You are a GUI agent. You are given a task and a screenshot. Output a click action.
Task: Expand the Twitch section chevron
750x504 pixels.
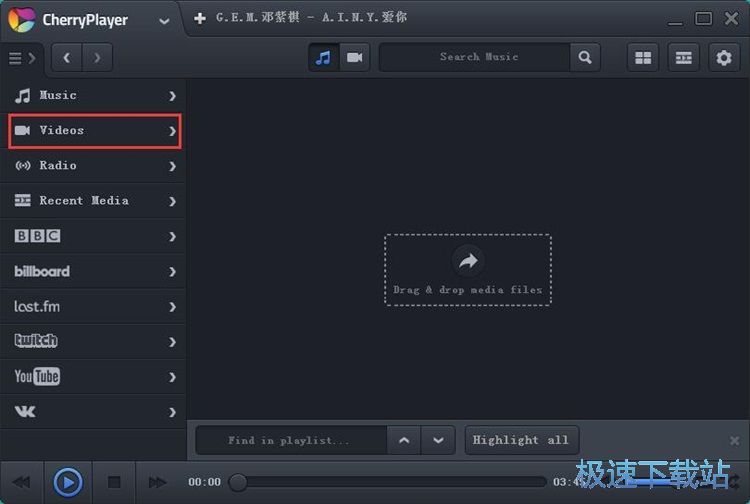point(172,342)
